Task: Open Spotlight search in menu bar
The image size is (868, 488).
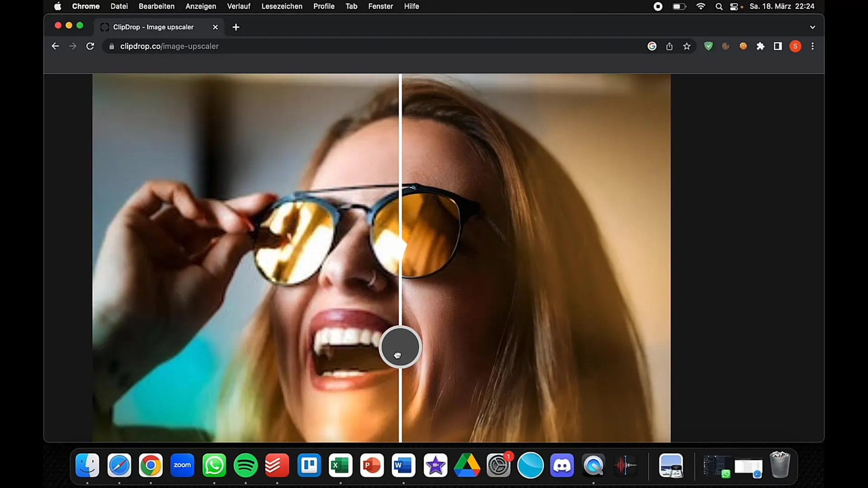Action: [719, 6]
